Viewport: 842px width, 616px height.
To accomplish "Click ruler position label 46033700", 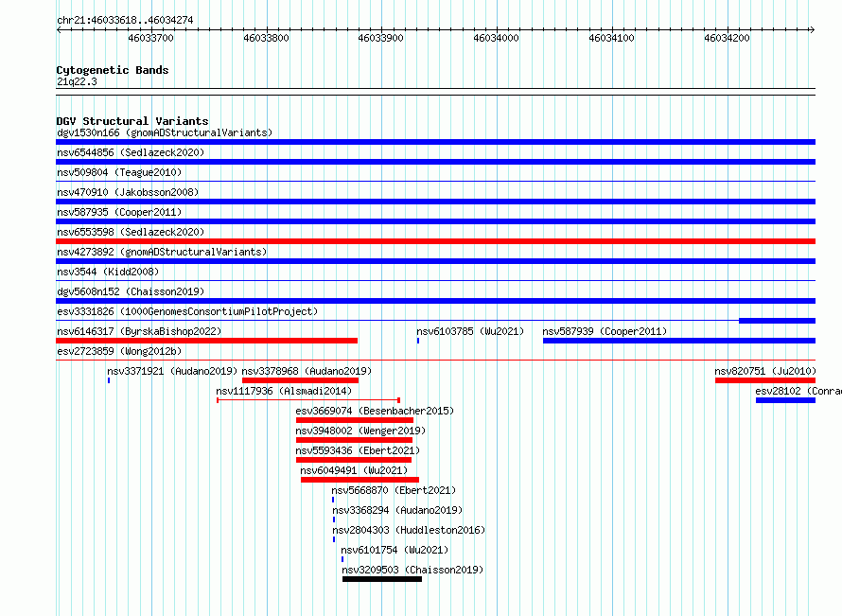I will pyautogui.click(x=150, y=38).
